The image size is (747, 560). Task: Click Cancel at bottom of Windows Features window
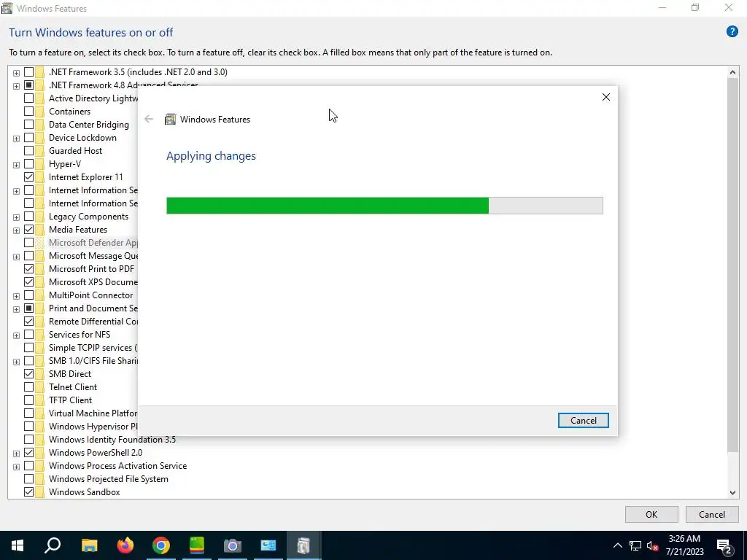(712, 514)
